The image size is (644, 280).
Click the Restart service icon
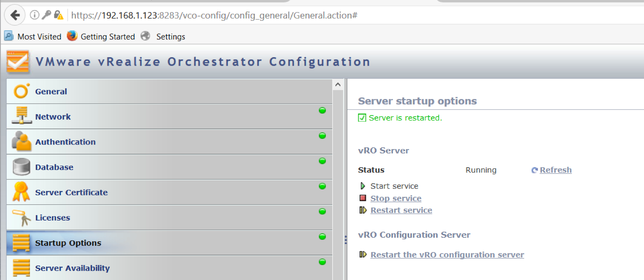(x=363, y=210)
